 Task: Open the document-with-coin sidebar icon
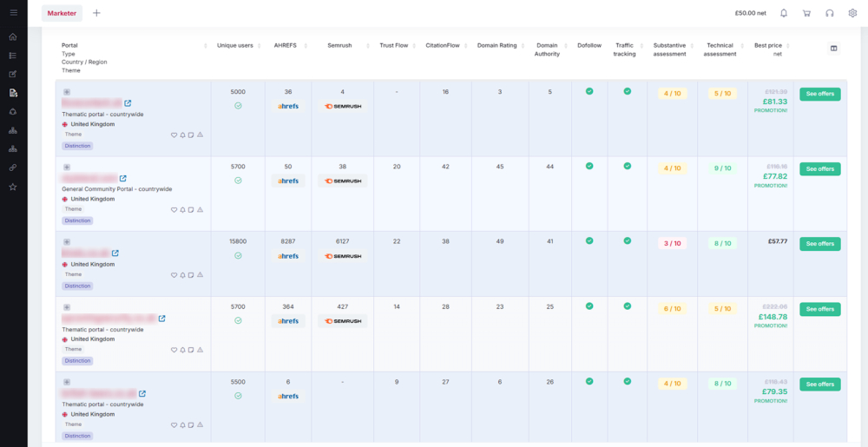[x=13, y=93]
